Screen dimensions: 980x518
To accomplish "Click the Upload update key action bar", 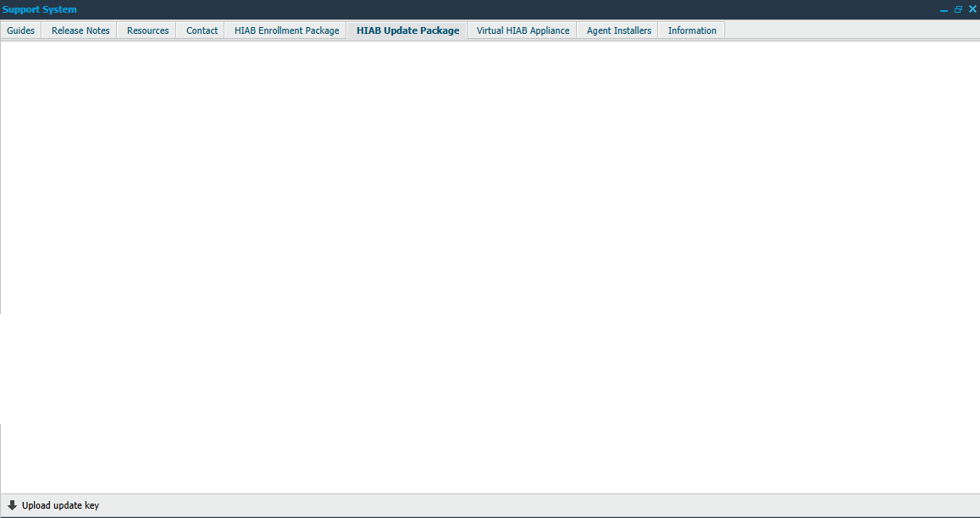I will [x=490, y=504].
